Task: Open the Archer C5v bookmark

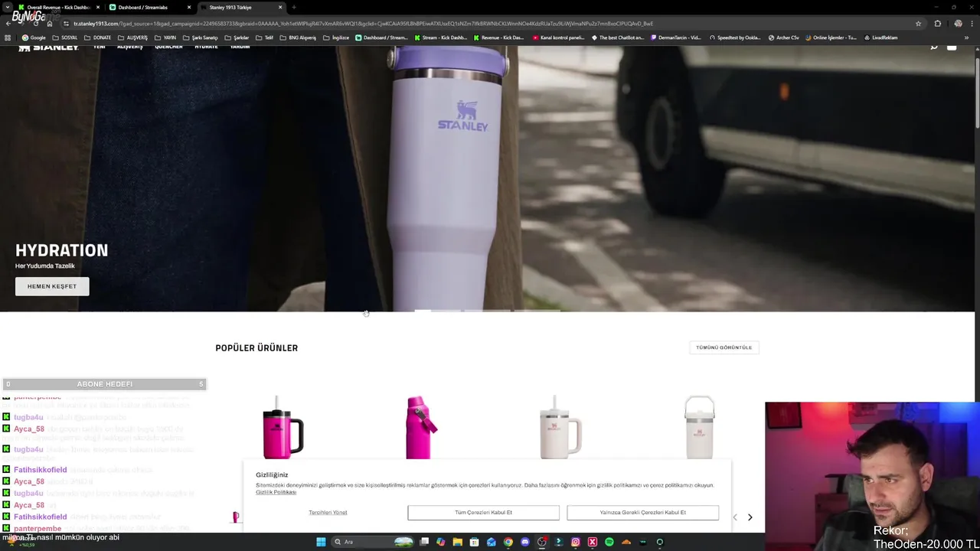Action: click(x=784, y=37)
